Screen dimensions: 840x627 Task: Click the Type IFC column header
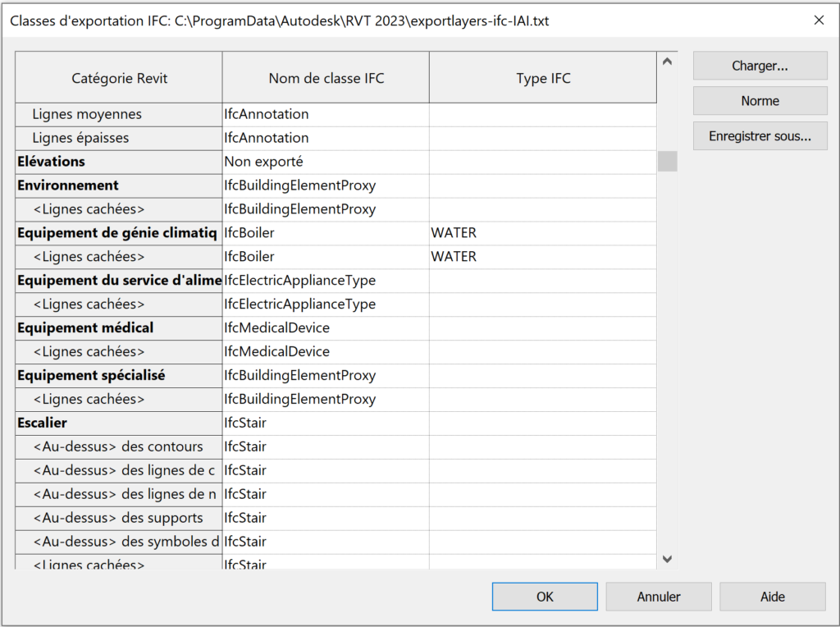(x=543, y=78)
